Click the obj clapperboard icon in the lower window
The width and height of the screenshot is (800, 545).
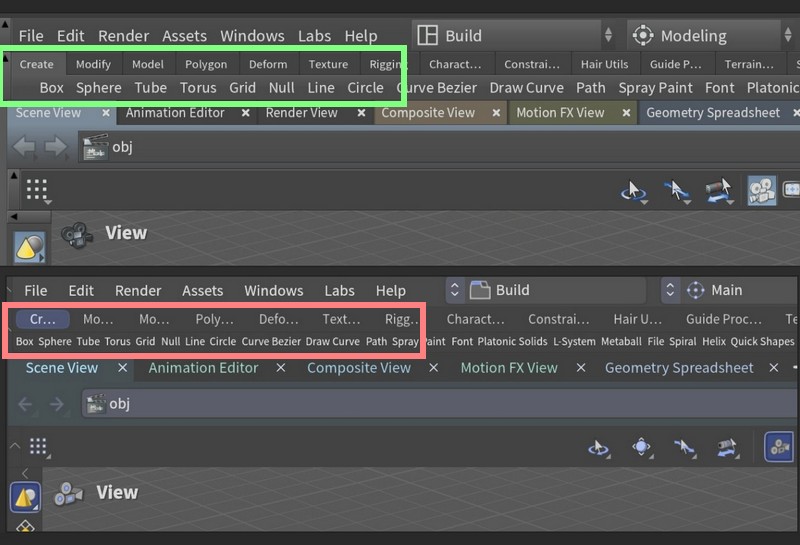coord(96,404)
